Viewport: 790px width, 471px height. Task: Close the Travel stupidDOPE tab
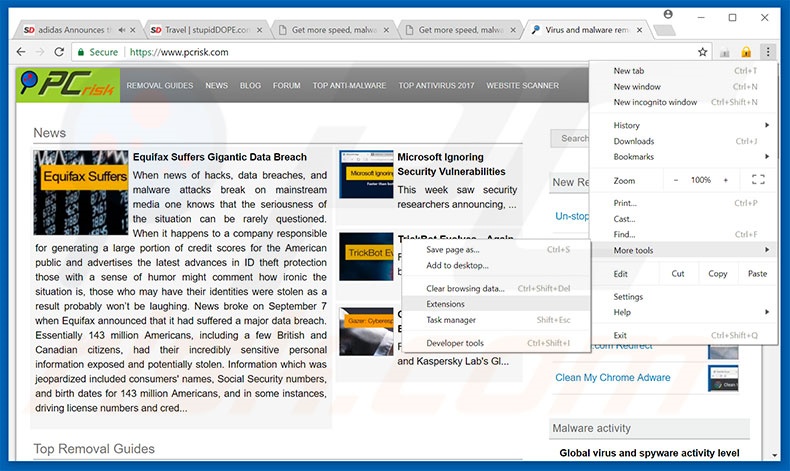tap(259, 30)
